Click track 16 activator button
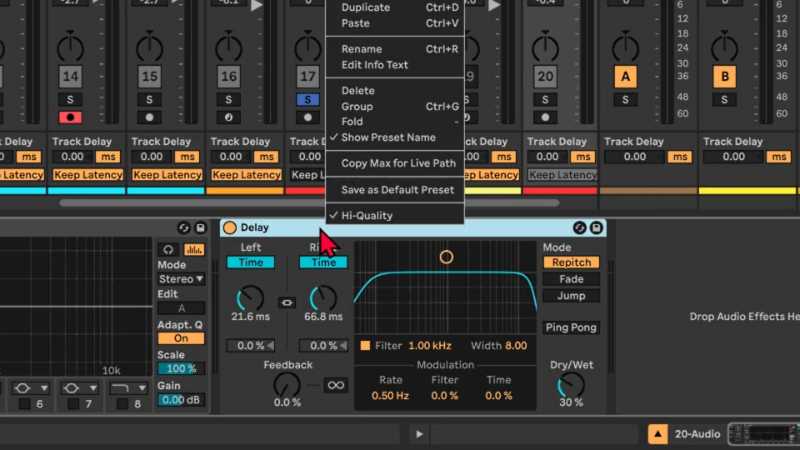800x450 pixels. (x=229, y=77)
